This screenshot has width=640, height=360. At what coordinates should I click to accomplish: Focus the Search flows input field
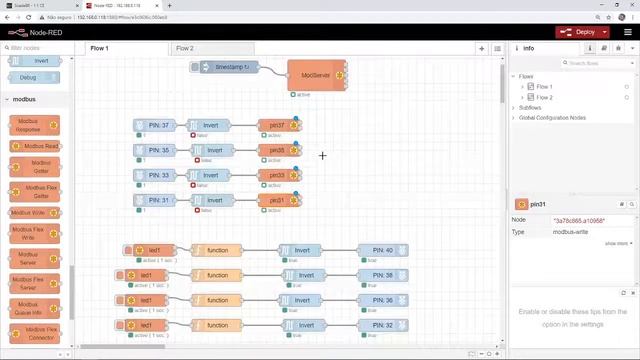tap(596, 63)
